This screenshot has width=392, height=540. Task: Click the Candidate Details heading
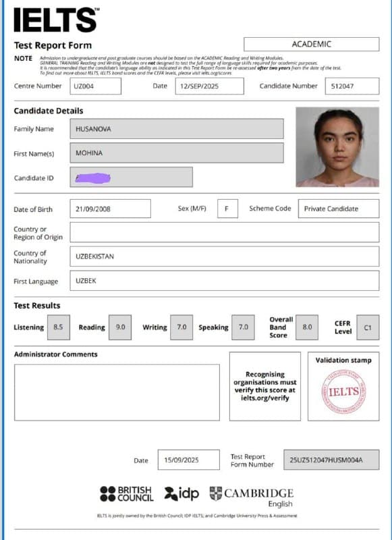coord(49,111)
